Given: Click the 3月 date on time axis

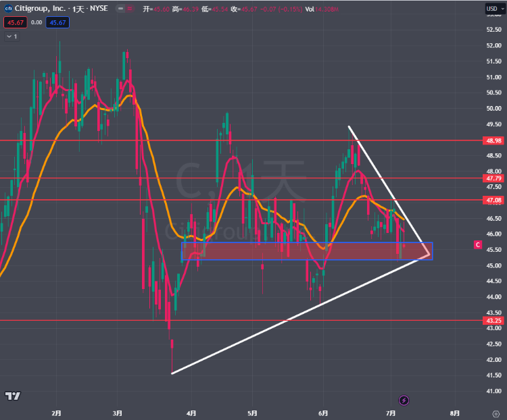Looking at the screenshot, I should (x=118, y=413).
